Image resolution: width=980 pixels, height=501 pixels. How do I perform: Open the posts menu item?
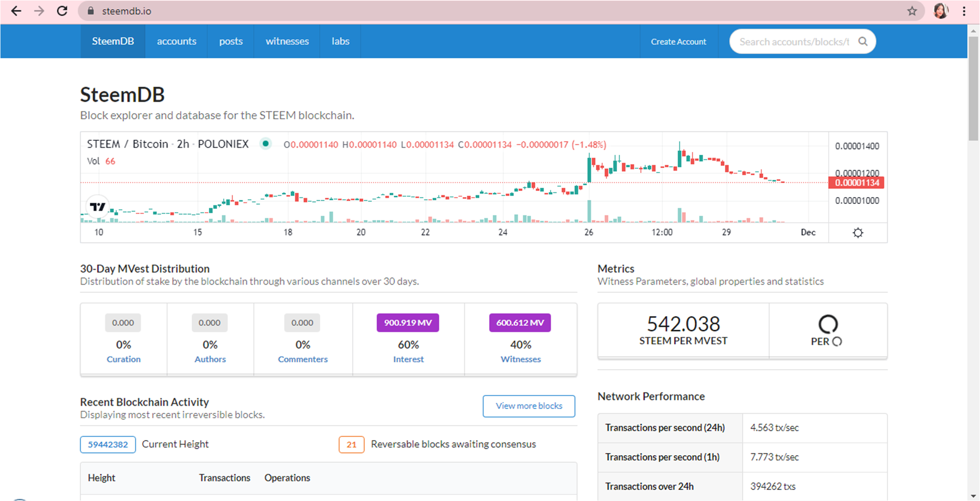coord(231,41)
